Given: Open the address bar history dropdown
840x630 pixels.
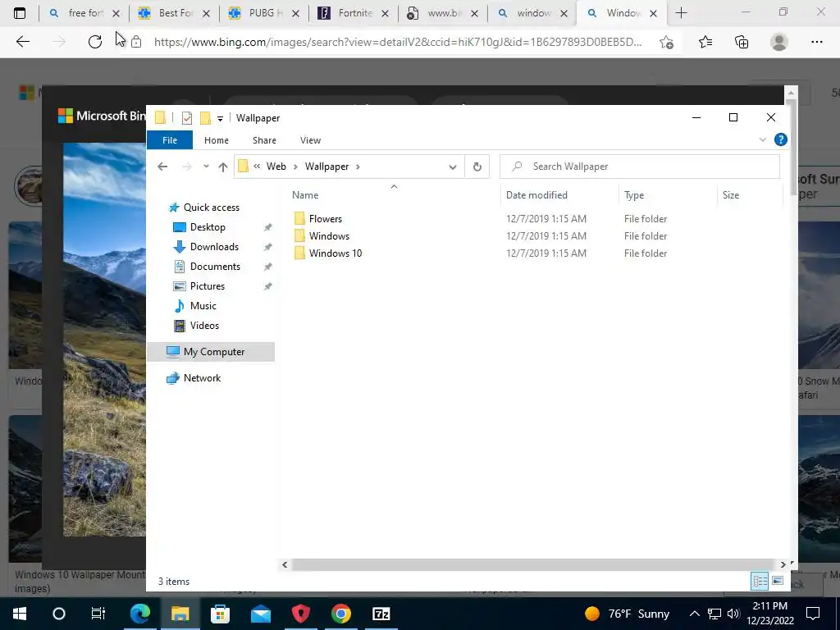Looking at the screenshot, I should pyautogui.click(x=452, y=167).
